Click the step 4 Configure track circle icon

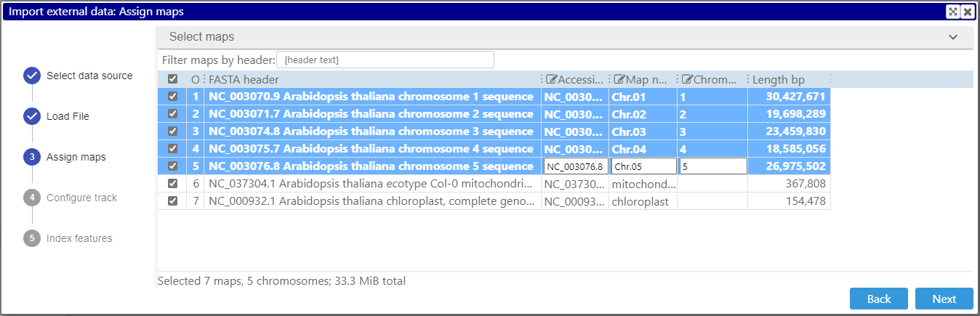(x=32, y=198)
